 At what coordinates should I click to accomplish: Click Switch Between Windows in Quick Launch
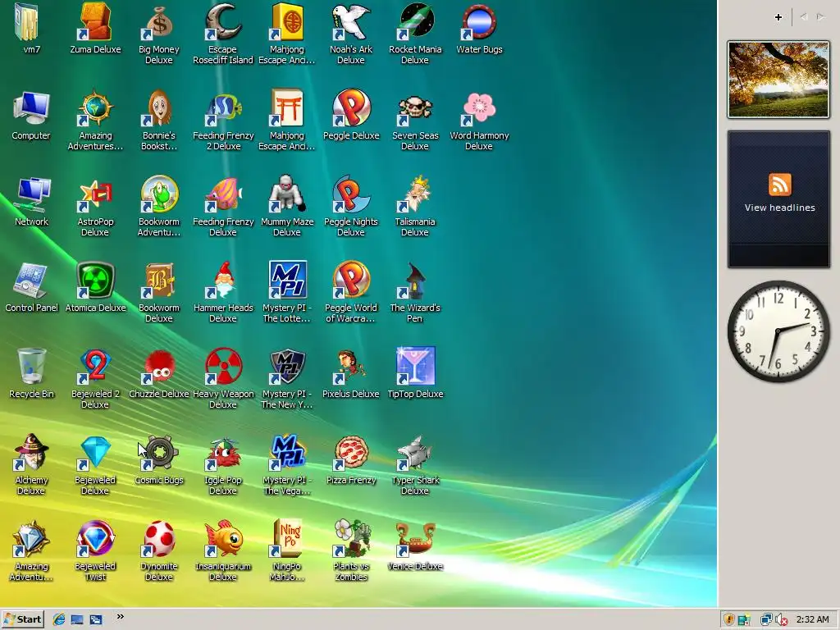pyautogui.click(x=96, y=619)
